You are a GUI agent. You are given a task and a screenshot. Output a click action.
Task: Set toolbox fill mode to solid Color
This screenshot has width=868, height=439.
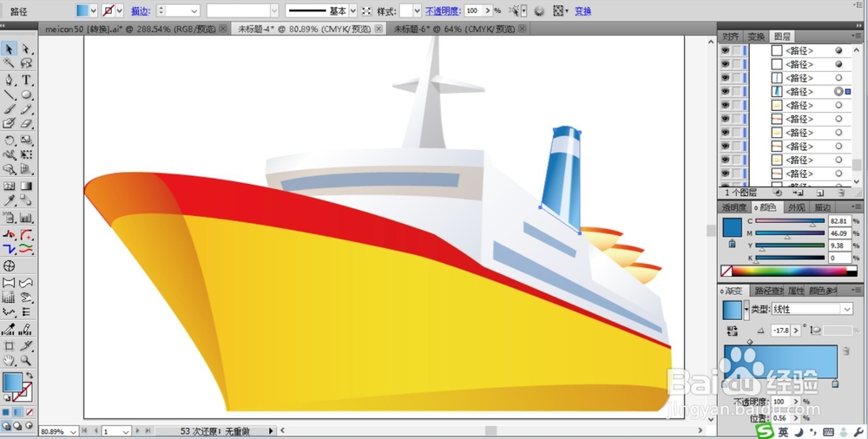pyautogui.click(x=6, y=412)
